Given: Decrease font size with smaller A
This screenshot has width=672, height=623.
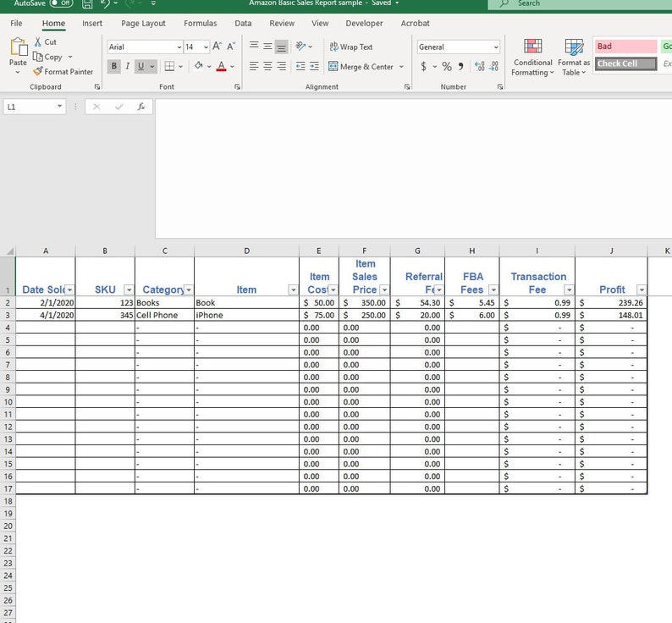Looking at the screenshot, I should (231, 47).
